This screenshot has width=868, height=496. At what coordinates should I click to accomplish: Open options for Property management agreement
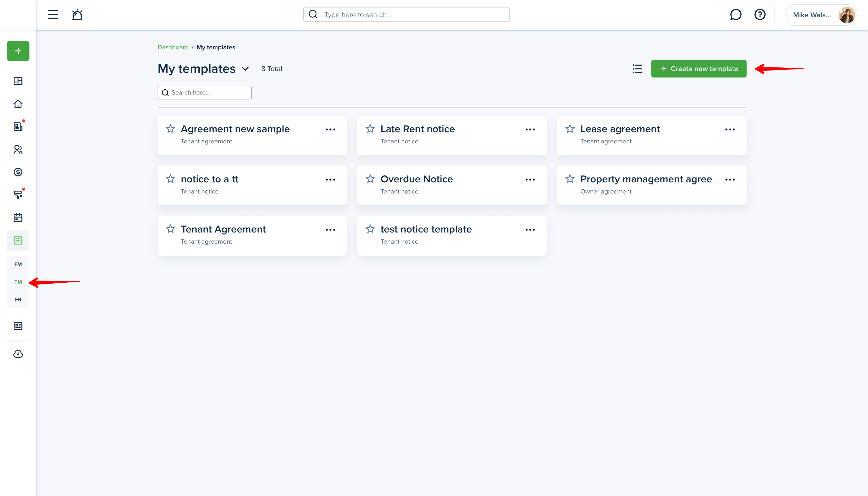click(x=730, y=180)
